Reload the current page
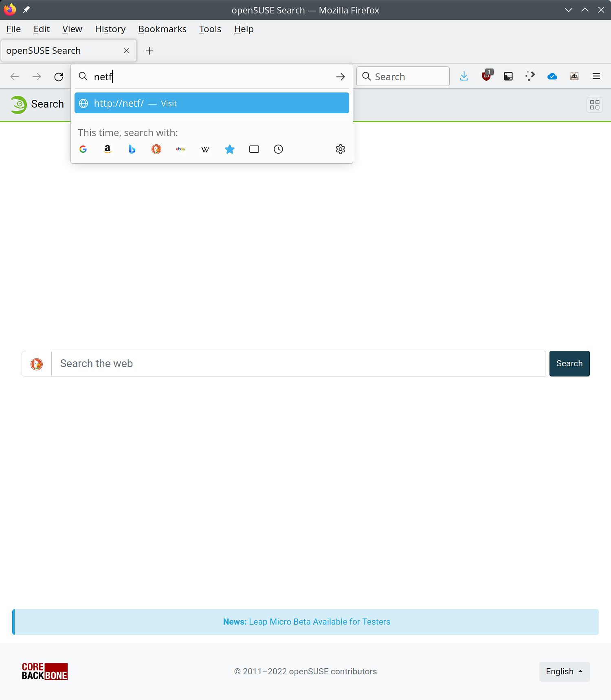This screenshot has height=700, width=611. (59, 77)
